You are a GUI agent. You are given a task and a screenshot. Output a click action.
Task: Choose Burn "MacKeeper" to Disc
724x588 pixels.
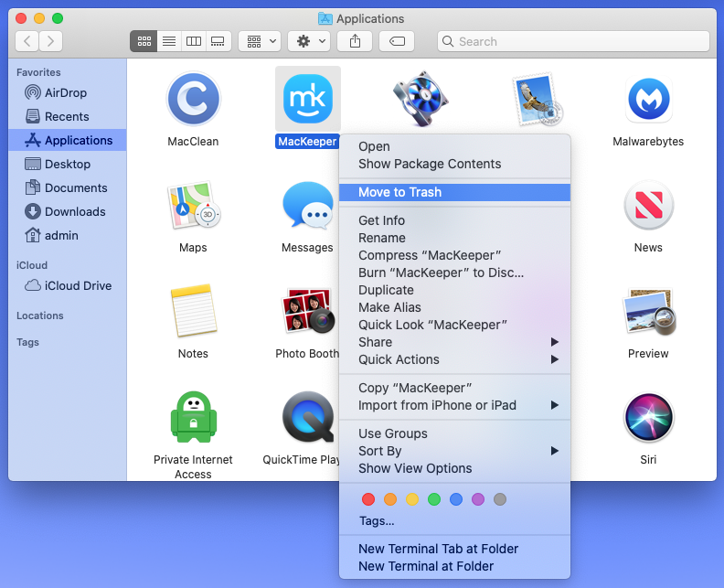(x=455, y=273)
